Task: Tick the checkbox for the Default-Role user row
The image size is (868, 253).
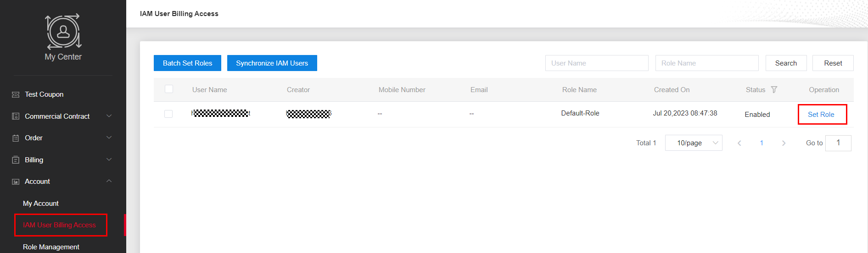Action: (x=168, y=114)
